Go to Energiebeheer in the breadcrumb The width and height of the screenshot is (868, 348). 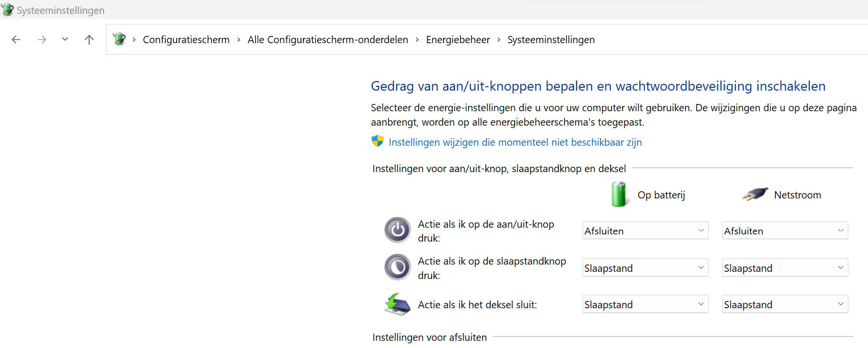coord(458,40)
